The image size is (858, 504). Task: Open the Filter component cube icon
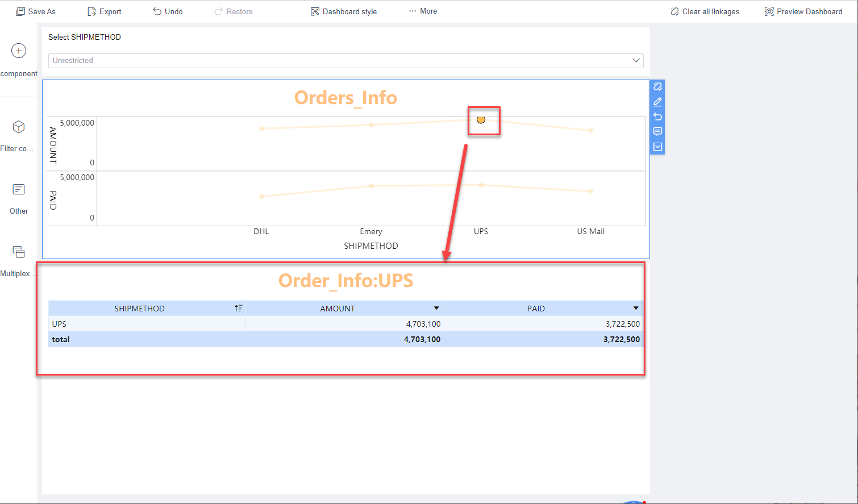tap(19, 127)
